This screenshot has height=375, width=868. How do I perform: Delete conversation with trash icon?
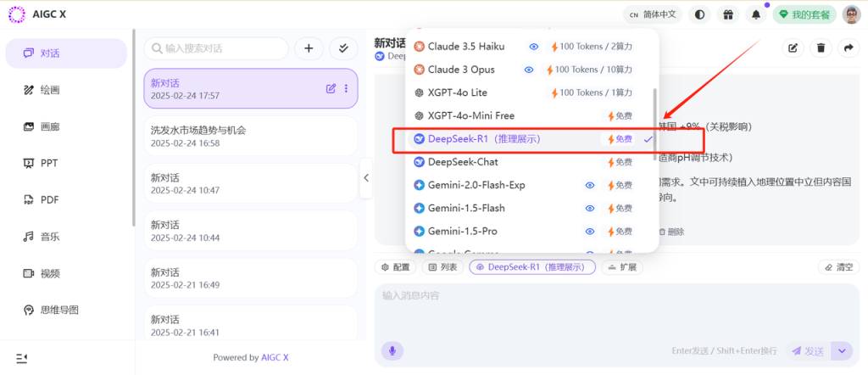tap(821, 48)
